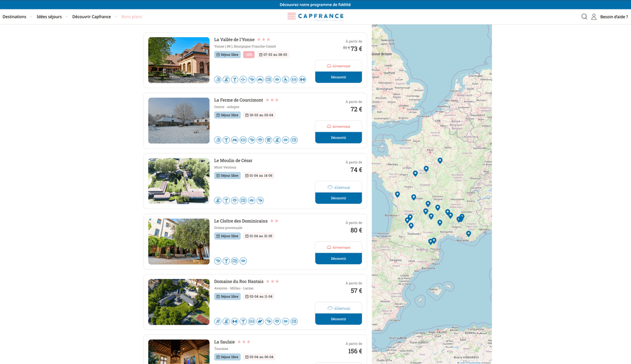Open the La Ferme de Courcimont title link
The height and width of the screenshot is (364, 631).
pos(238,100)
